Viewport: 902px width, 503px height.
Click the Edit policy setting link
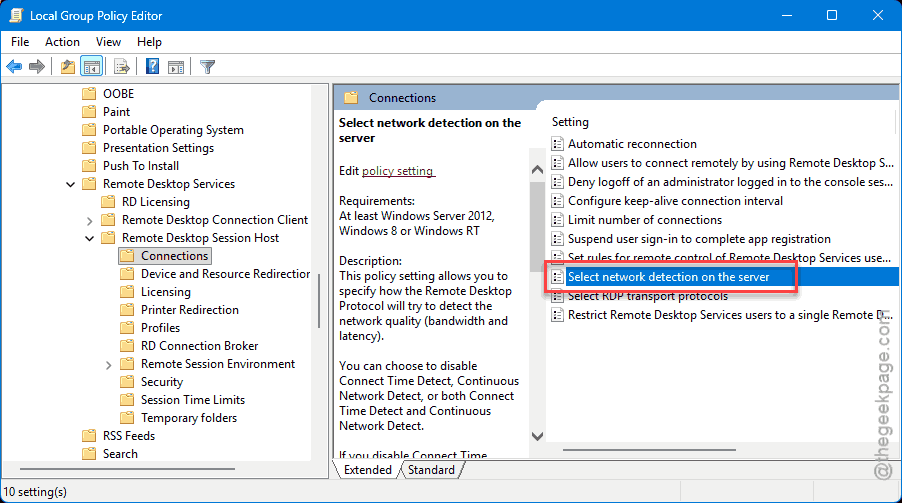pos(397,171)
